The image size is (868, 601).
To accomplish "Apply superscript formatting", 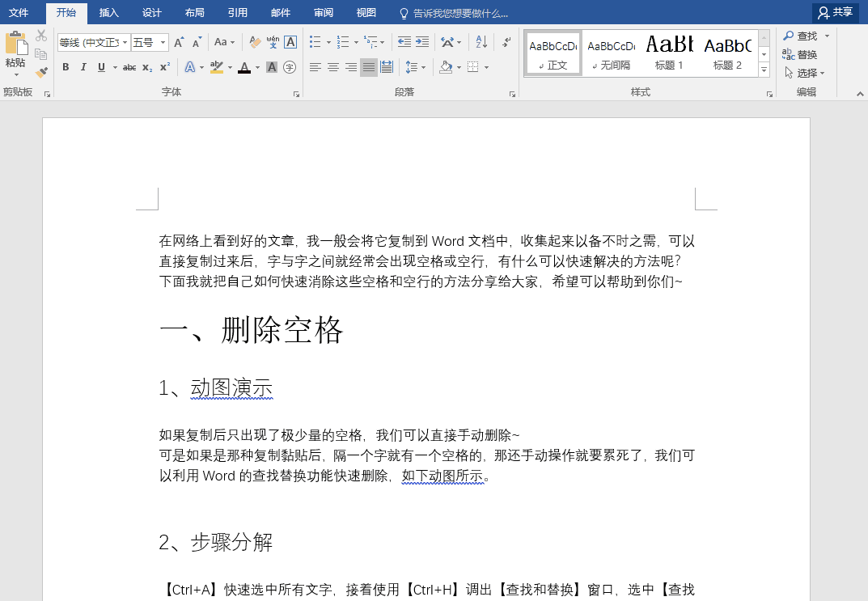I will pos(165,67).
